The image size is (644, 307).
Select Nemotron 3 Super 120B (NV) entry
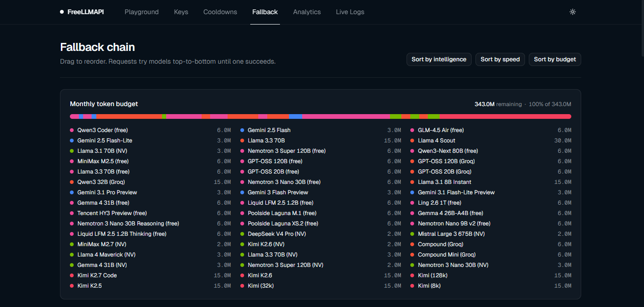click(x=286, y=265)
